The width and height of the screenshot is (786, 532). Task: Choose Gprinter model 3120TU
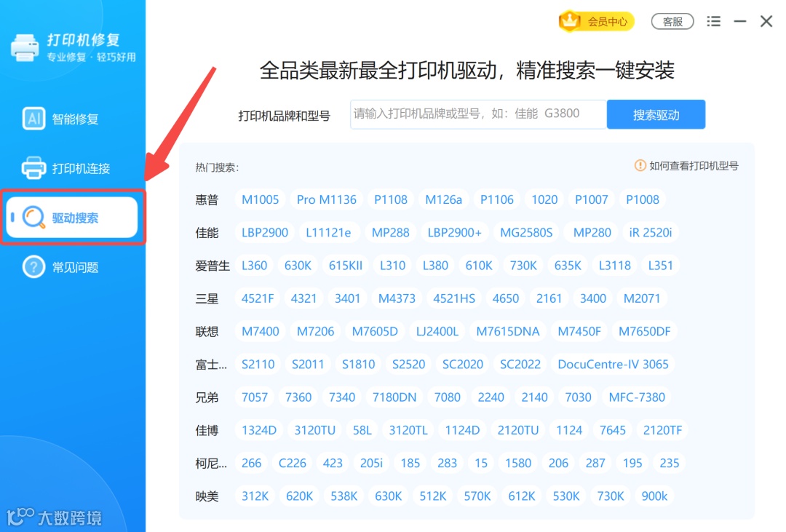pos(315,431)
